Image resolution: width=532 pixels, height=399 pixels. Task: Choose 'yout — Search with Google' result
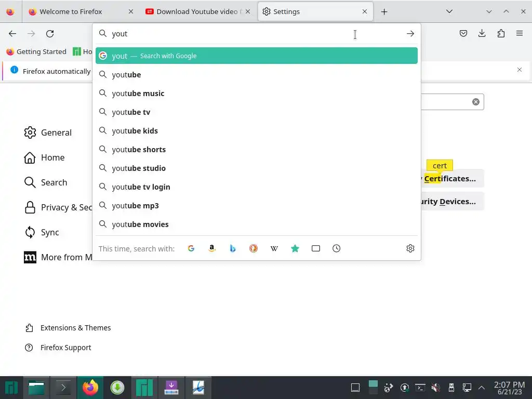tap(257, 56)
